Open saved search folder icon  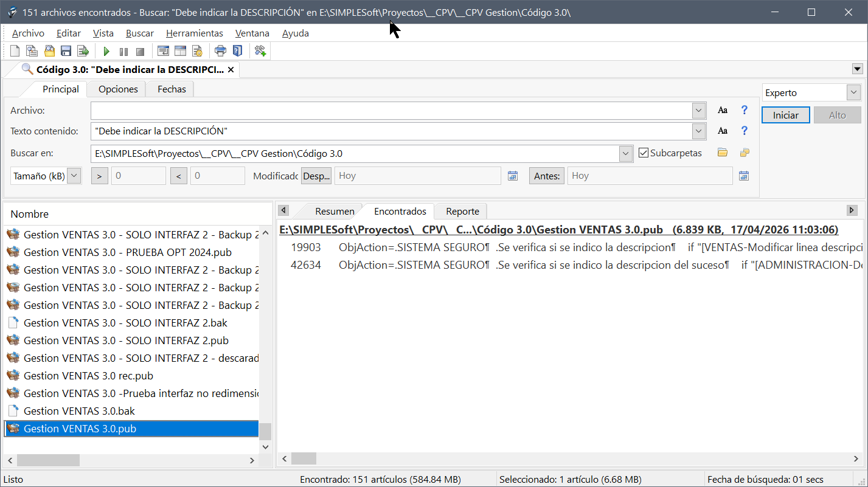coord(49,51)
